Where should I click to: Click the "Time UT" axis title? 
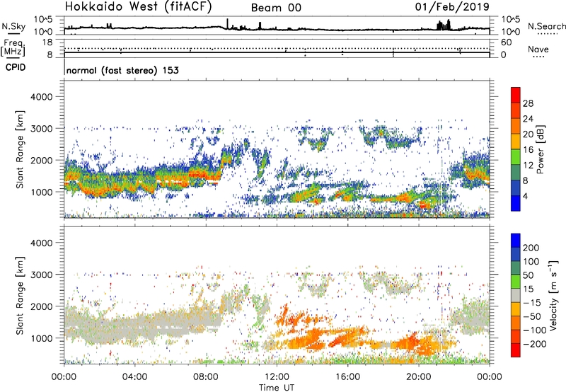[x=277, y=388]
